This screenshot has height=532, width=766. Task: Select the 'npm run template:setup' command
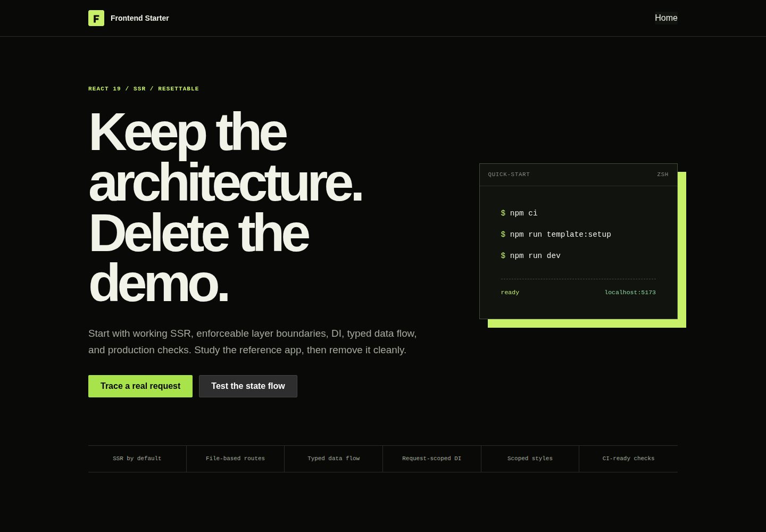tap(556, 235)
